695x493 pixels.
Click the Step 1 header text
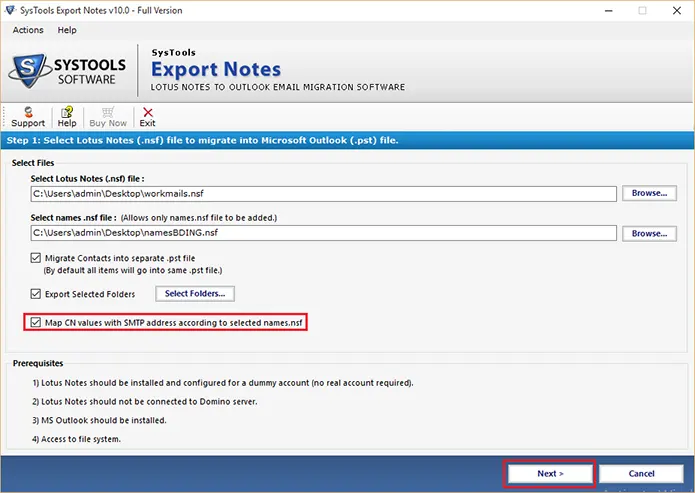(202, 140)
